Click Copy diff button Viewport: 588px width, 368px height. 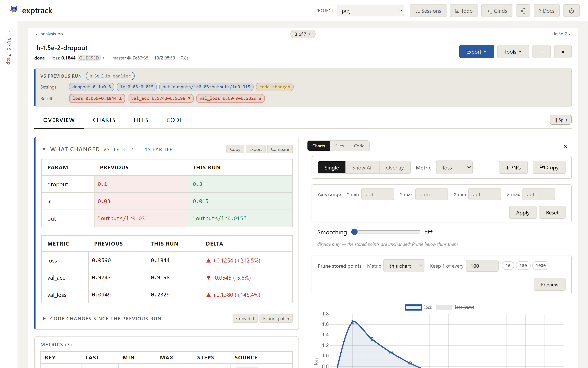pyautogui.click(x=245, y=319)
